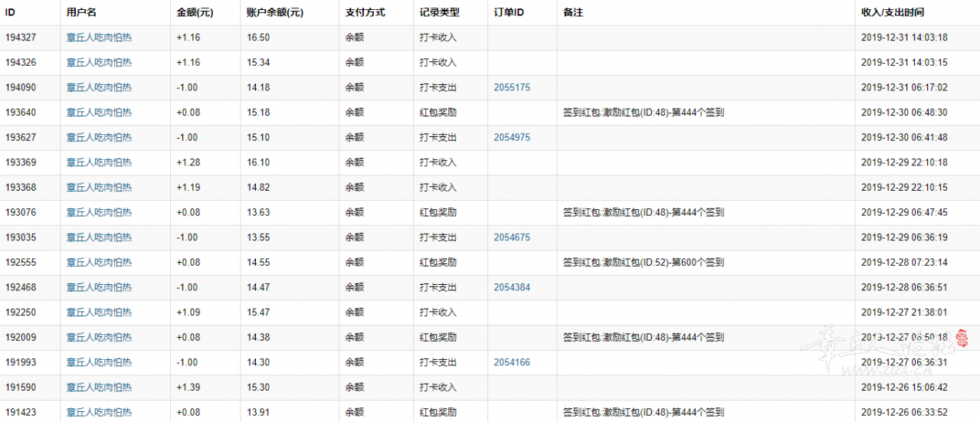Screen dimensions: 980x422
Task: Click the 记录类型 column header
Action: click(440, 13)
